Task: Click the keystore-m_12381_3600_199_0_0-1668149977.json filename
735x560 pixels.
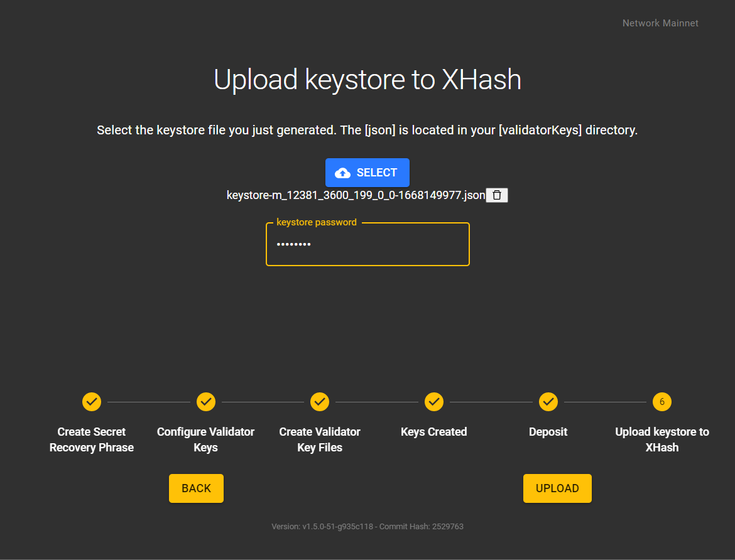Action: [356, 195]
